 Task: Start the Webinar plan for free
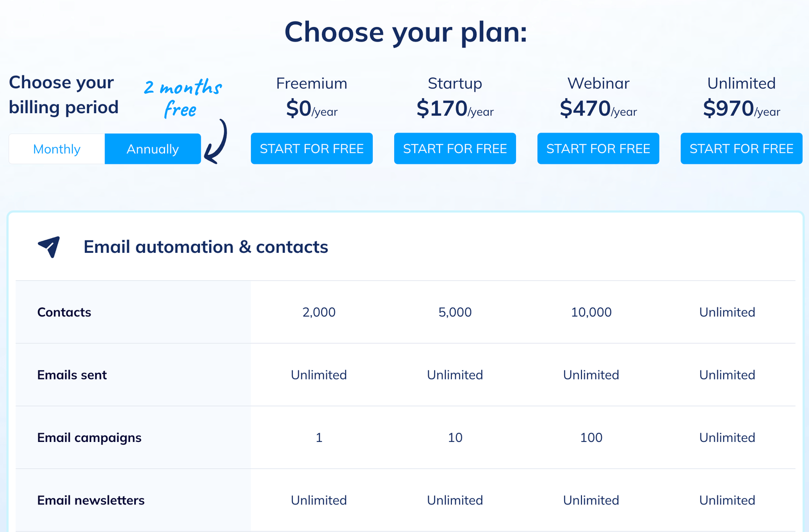(598, 148)
